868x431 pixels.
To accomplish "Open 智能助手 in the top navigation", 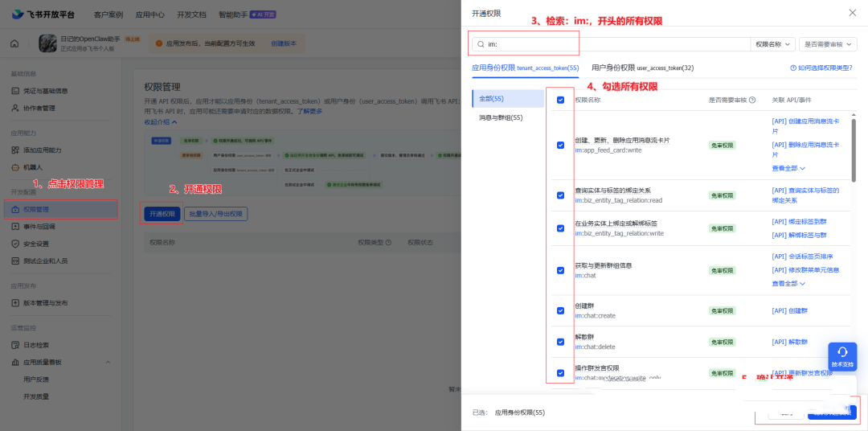I will (233, 14).
